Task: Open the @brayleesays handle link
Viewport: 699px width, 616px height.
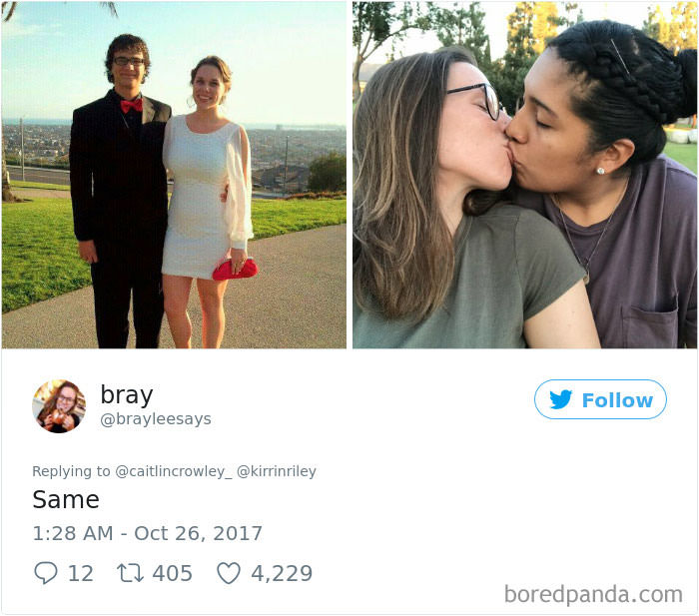Action: click(156, 419)
